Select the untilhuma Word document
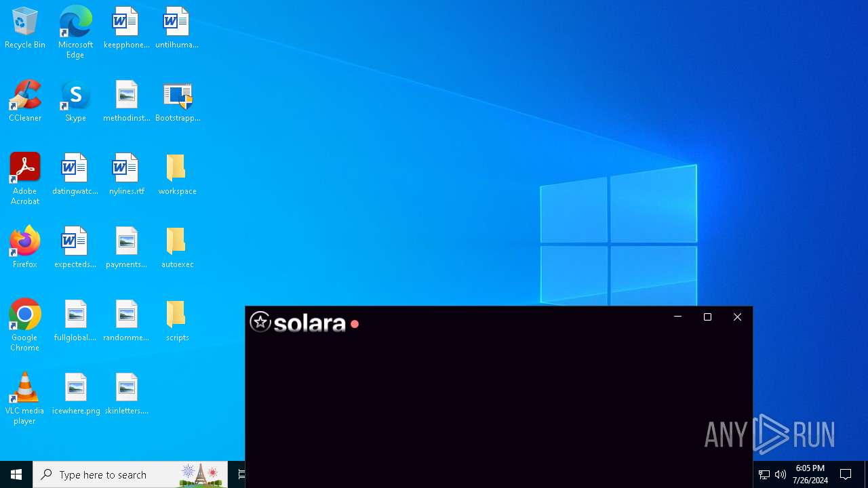Image resolution: width=868 pixels, height=488 pixels. click(x=177, y=28)
